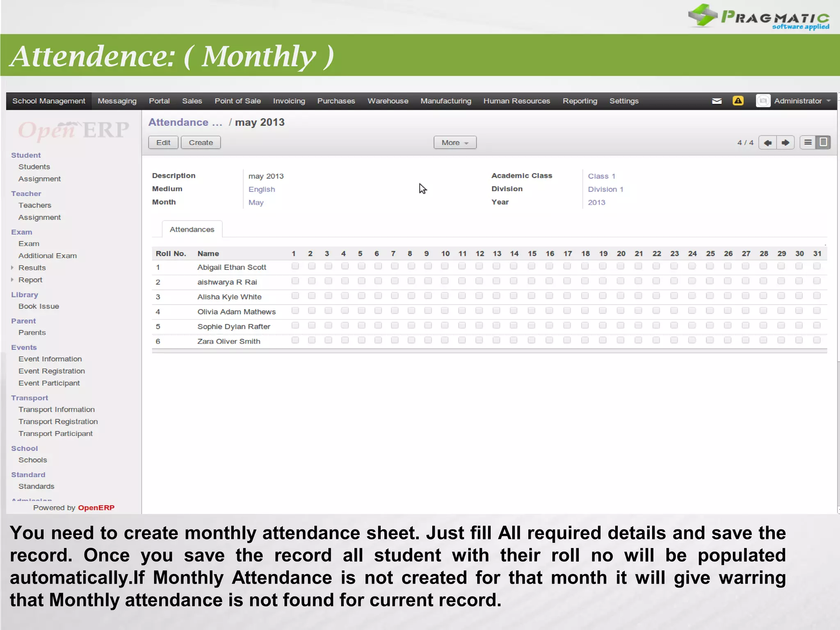The image size is (840, 630).
Task: Select the Attendances tab
Action: coord(192,229)
